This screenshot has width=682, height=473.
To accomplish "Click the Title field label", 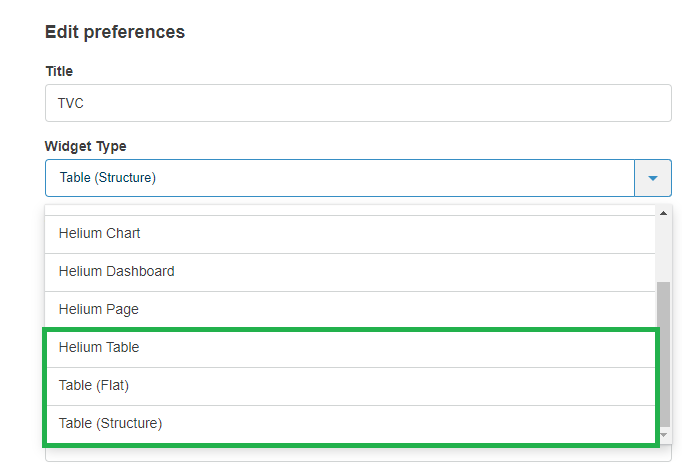I will [59, 71].
